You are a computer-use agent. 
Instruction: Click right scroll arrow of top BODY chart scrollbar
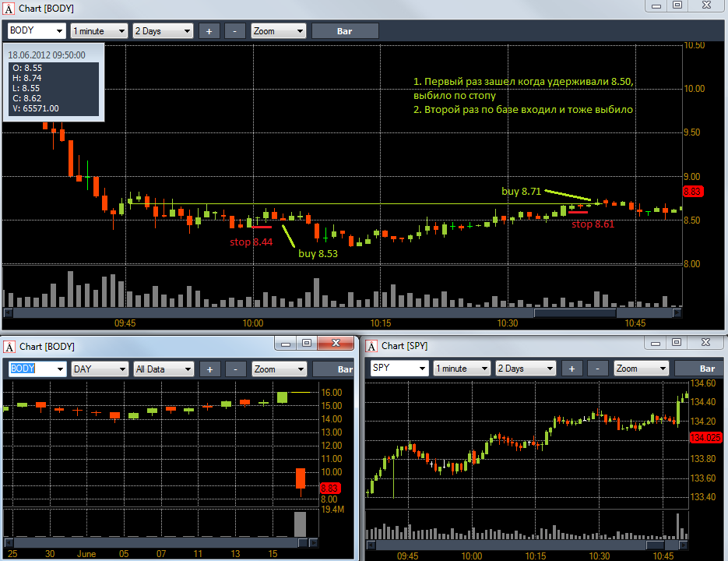click(677, 312)
